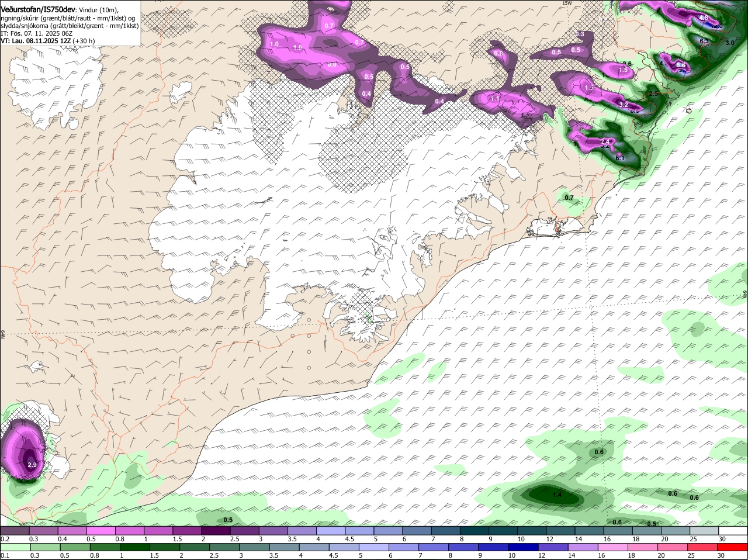Click the 3.2 precipitation value on the map
Image resolution: width=748 pixels, height=560 pixels.
point(624,105)
